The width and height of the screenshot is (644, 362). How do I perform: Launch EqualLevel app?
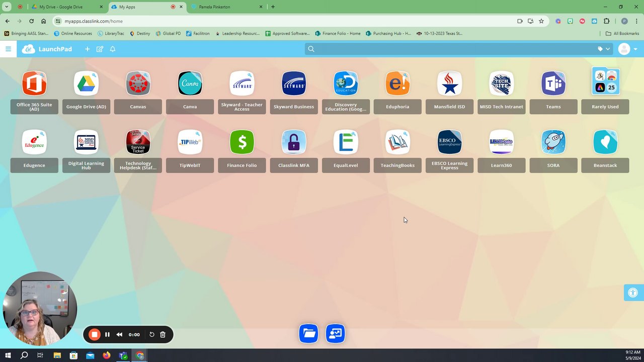(x=346, y=142)
